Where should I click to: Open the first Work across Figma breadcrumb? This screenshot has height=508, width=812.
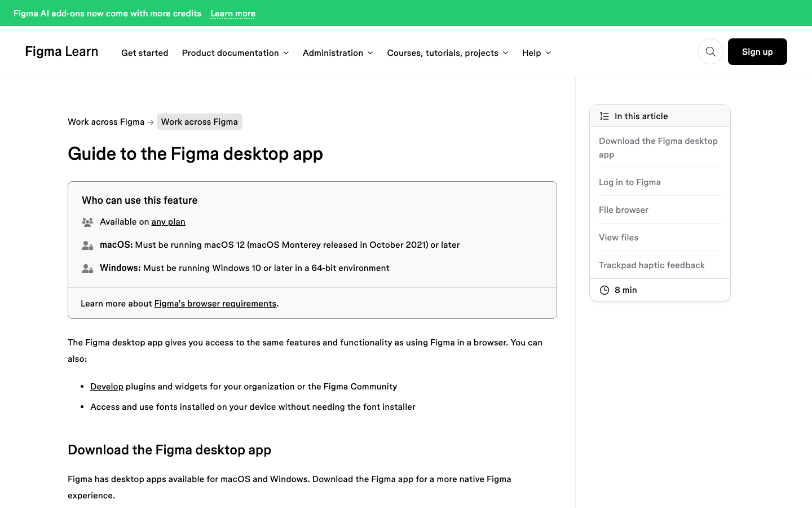pos(106,122)
